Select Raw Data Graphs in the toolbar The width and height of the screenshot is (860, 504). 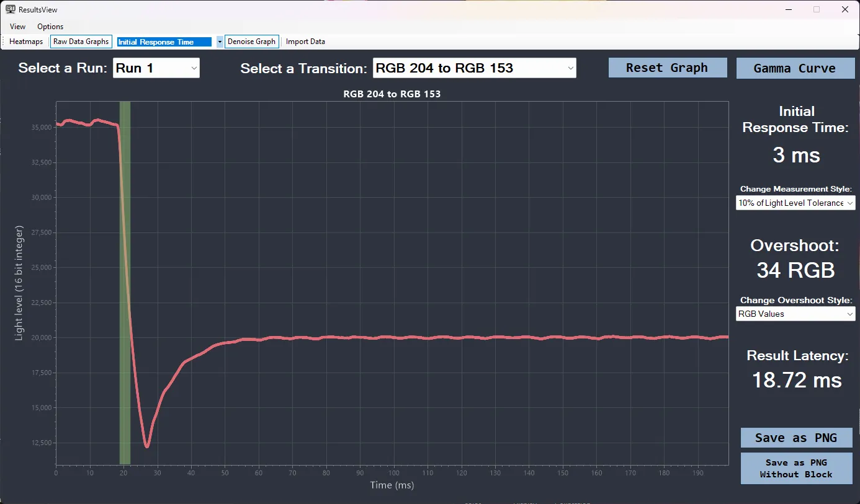81,42
